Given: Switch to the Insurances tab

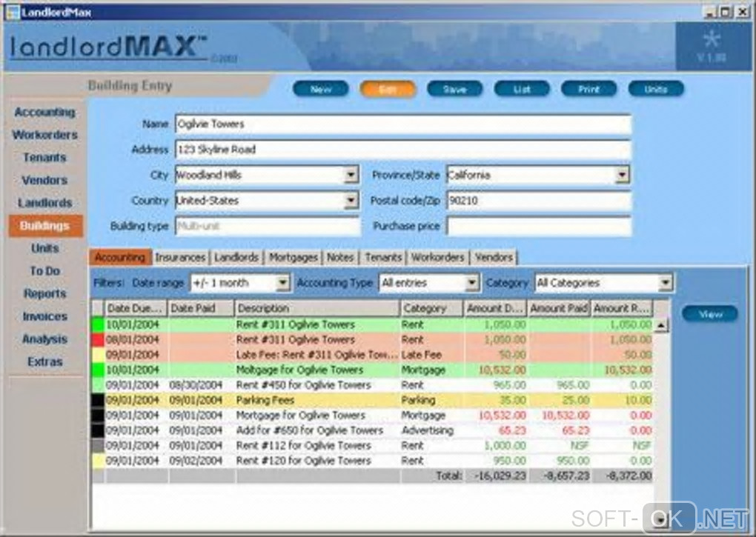Looking at the screenshot, I should click(180, 257).
